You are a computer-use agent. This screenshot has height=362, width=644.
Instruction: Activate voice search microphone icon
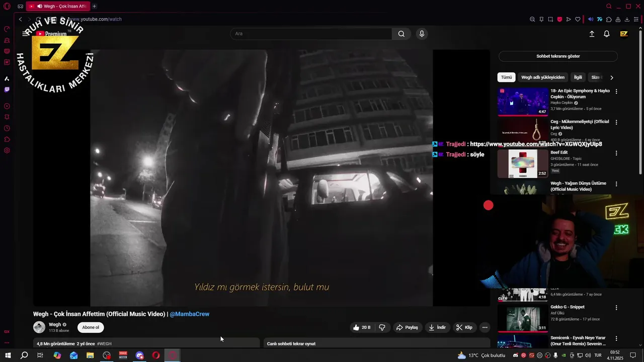pyautogui.click(x=422, y=34)
